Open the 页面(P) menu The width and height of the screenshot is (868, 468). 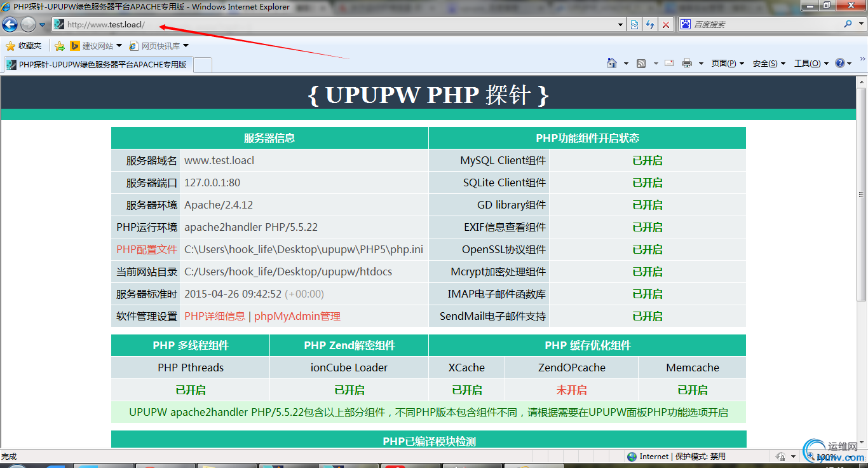coord(728,64)
